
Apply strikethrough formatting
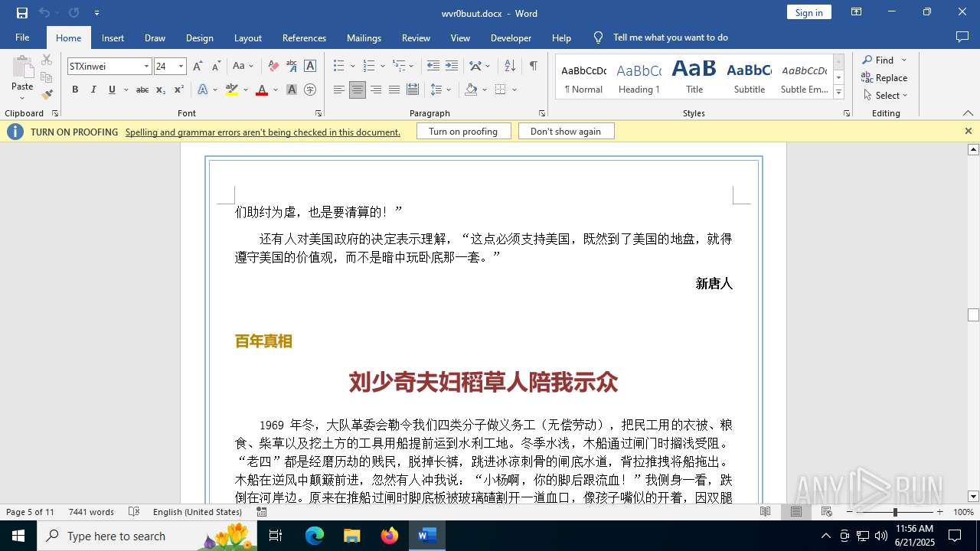pos(142,90)
